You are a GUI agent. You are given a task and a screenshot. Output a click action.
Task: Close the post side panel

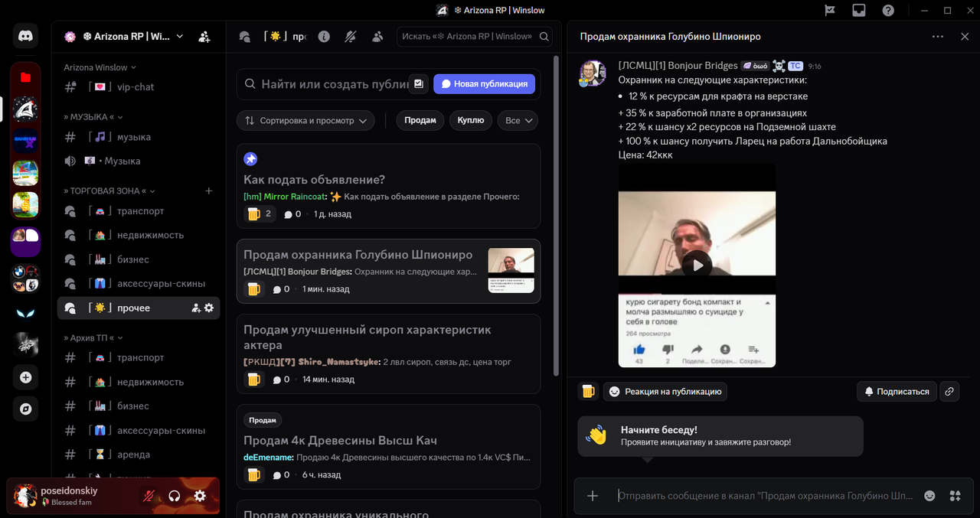(x=965, y=36)
